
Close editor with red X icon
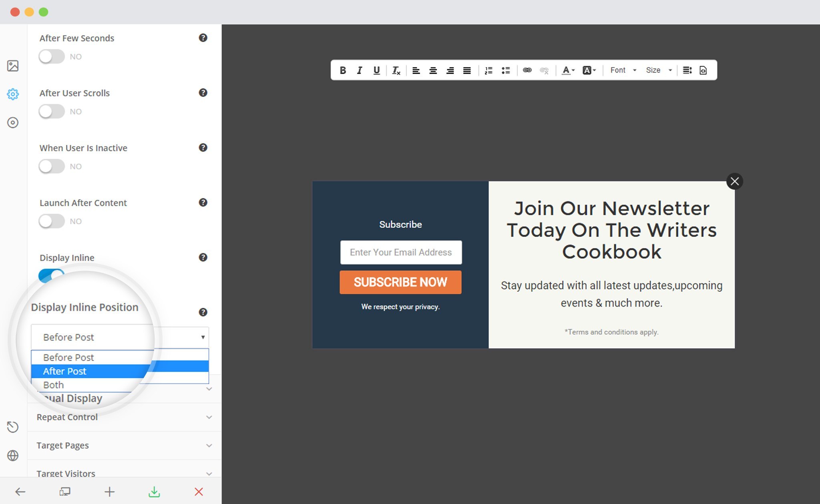tap(199, 492)
